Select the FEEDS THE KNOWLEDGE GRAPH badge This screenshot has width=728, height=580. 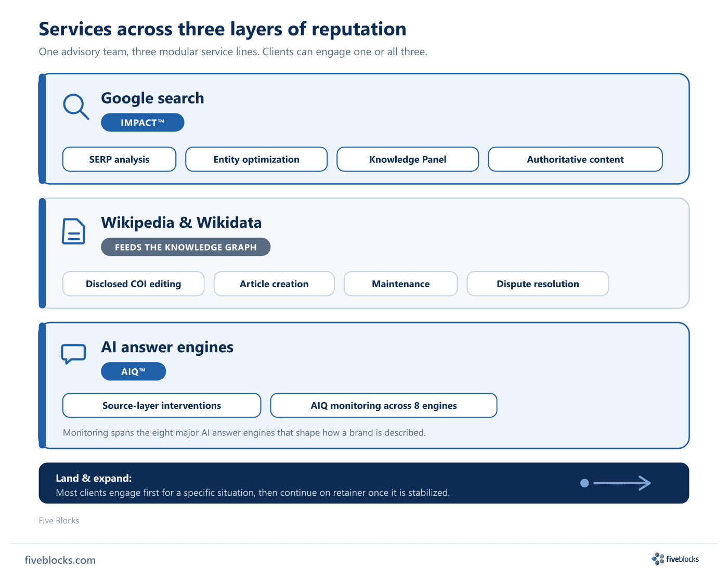coord(186,247)
